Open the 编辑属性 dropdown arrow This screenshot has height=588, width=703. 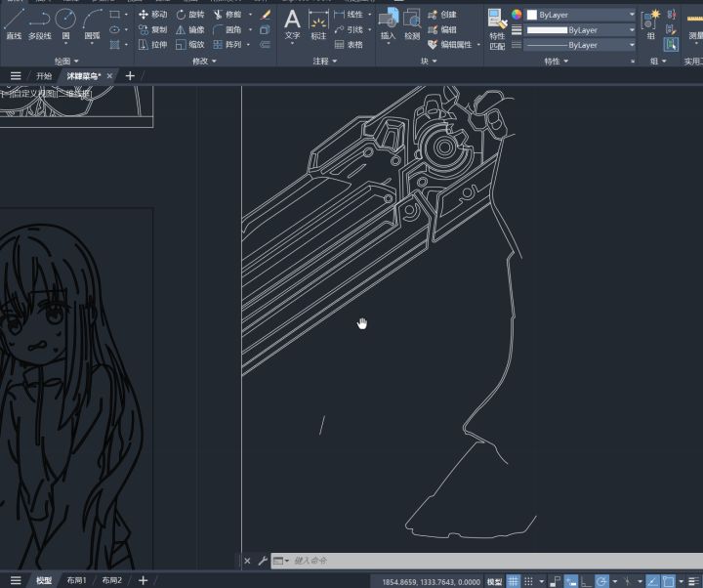[478, 44]
